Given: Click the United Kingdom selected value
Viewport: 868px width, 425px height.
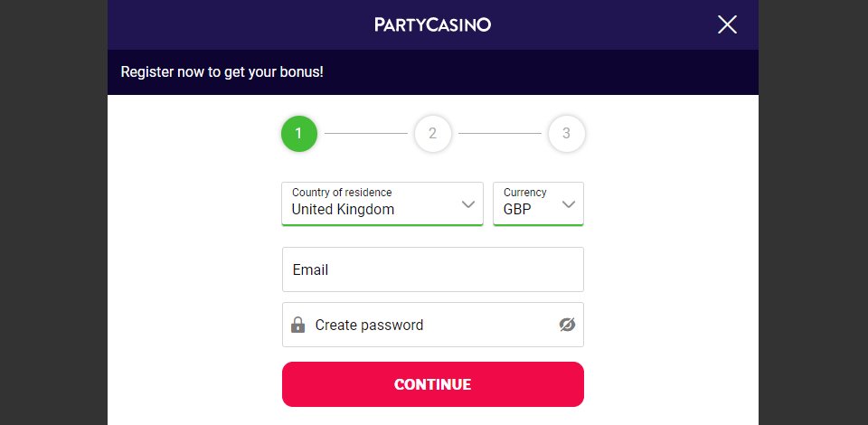Looking at the screenshot, I should 343,210.
